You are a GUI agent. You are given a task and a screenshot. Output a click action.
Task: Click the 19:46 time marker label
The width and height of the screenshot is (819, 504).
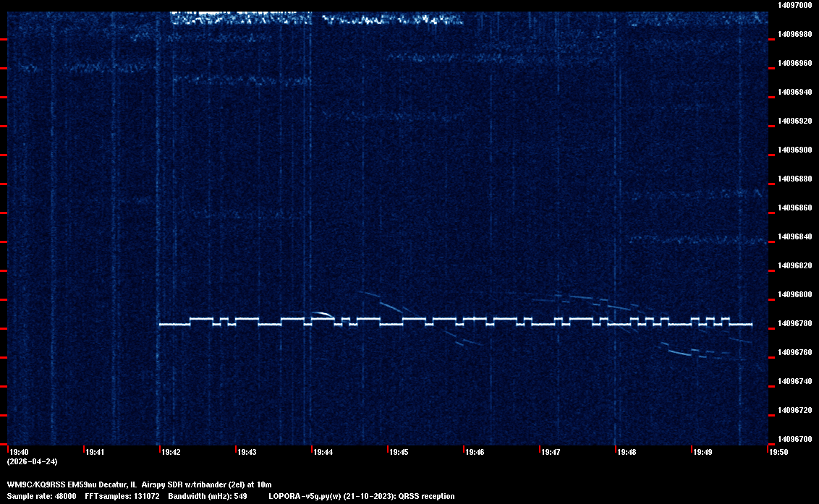click(475, 452)
